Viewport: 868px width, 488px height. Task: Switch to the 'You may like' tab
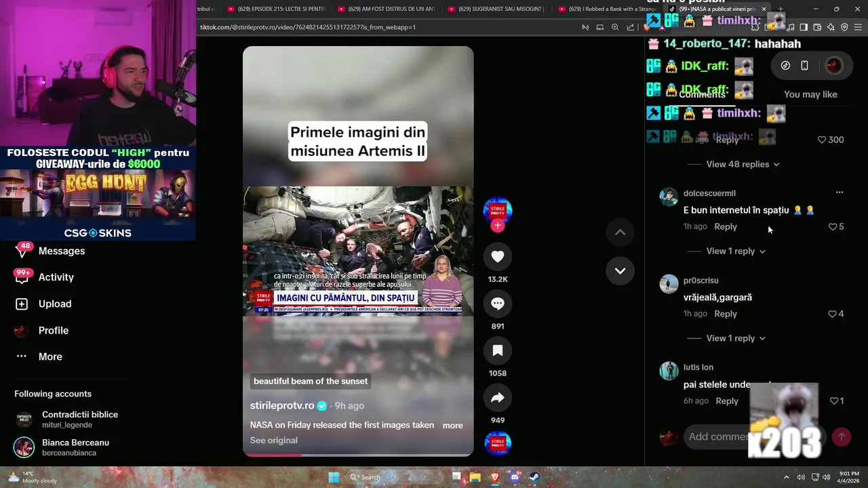coord(810,94)
